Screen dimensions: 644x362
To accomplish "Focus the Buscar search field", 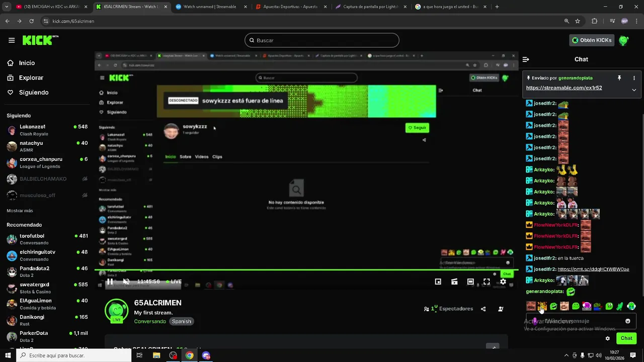I will click(322, 40).
